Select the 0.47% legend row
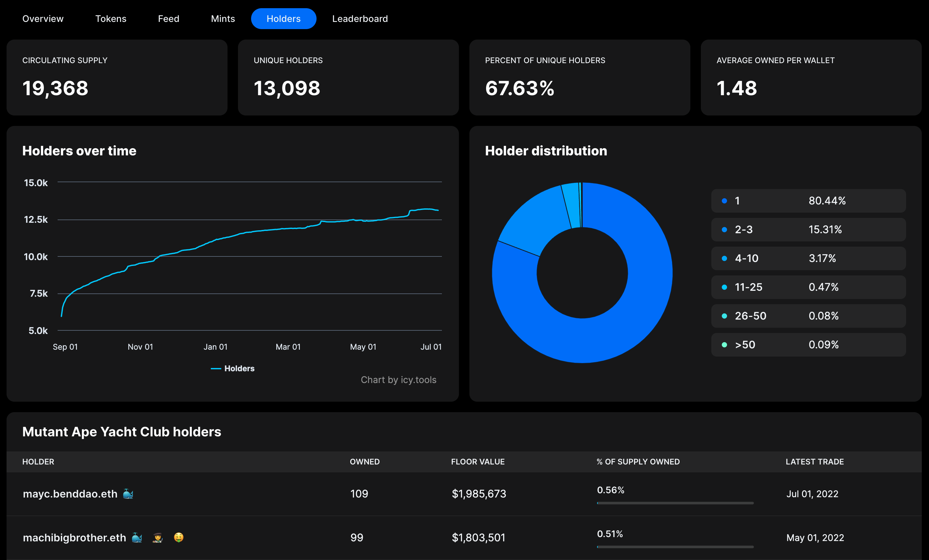 [808, 287]
